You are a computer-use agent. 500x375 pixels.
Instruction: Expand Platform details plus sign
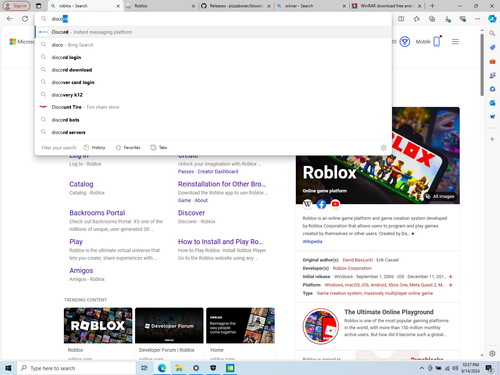[x=451, y=285]
